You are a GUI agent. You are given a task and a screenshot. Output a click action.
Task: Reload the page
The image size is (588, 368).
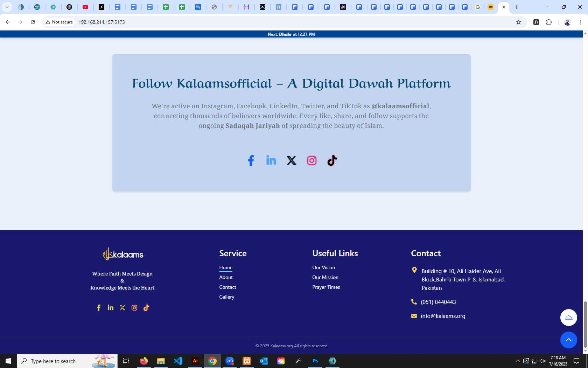tap(33, 22)
